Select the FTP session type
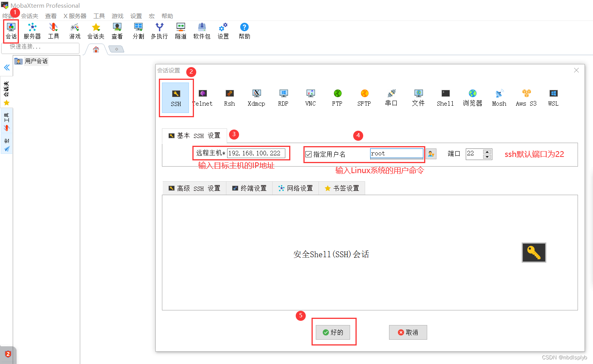 [x=337, y=98]
